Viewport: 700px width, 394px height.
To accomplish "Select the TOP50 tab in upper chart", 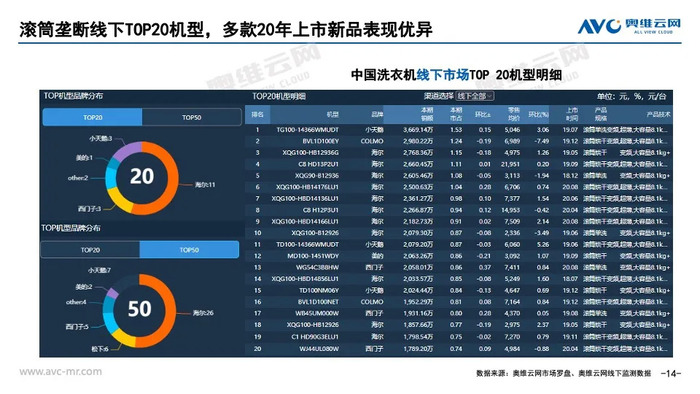I will coord(192,117).
